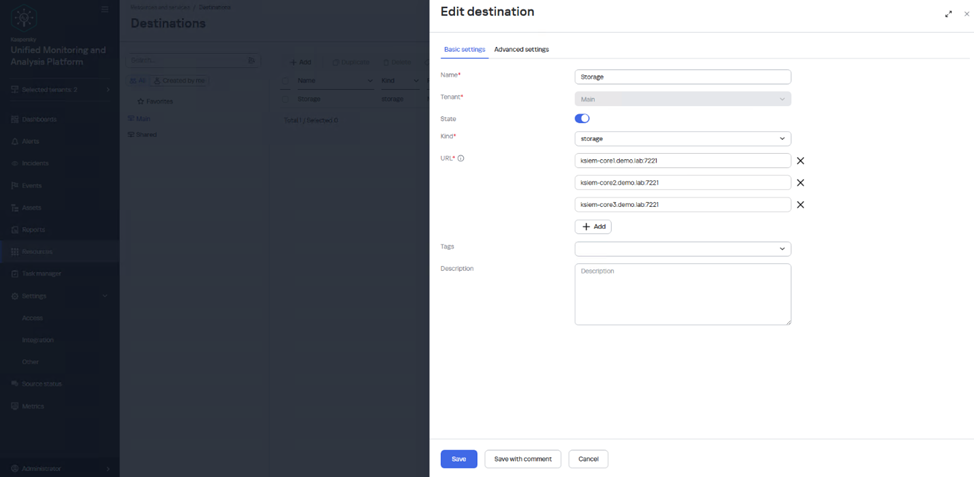Image resolution: width=974 pixels, height=477 pixels.
Task: Click the ksiem-core2.demo.lab:7221 URL field
Action: (682, 183)
